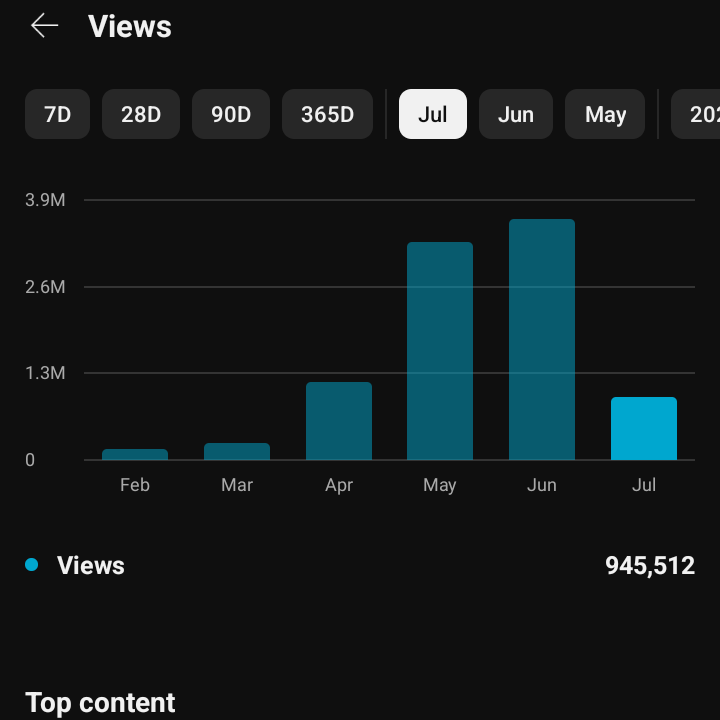Select the 7D time range chip
720x720 pixels.
pyautogui.click(x=58, y=114)
